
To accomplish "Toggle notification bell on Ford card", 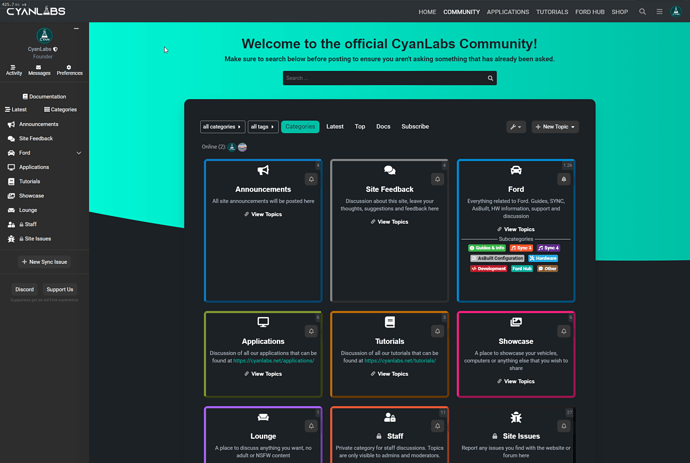I will [x=564, y=179].
